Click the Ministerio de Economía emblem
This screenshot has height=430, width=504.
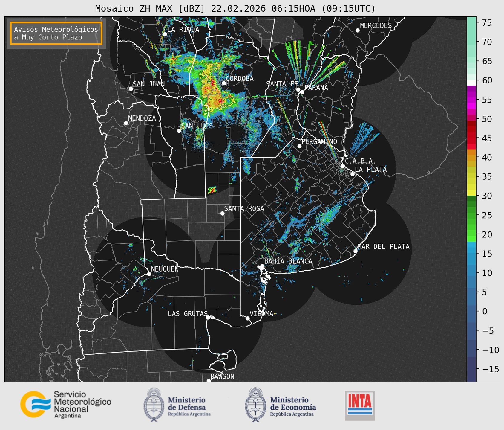tap(255, 404)
